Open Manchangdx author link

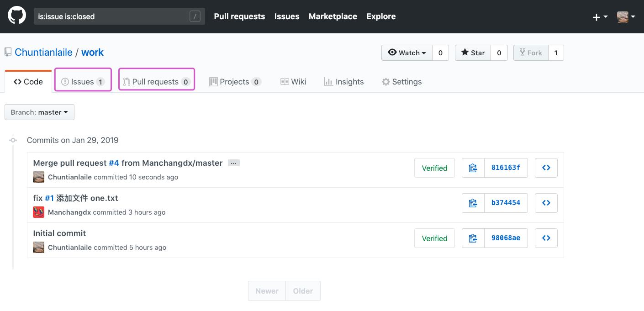point(69,212)
